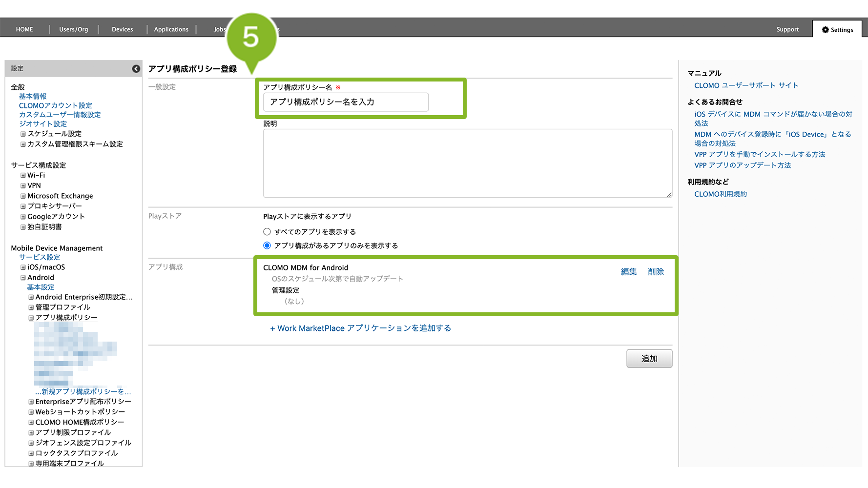Collapse the アプリ構成ポリシー tree node
This screenshot has height=488, width=868.
pos(31,318)
